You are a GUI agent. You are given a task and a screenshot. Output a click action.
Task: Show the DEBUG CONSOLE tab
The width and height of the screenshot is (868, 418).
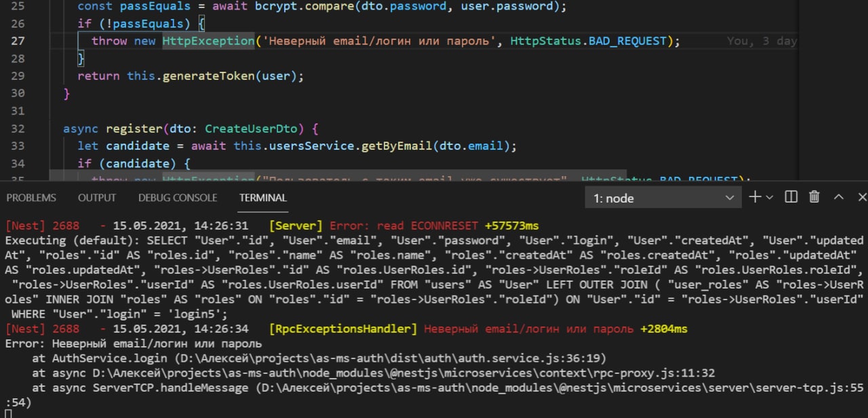178,198
